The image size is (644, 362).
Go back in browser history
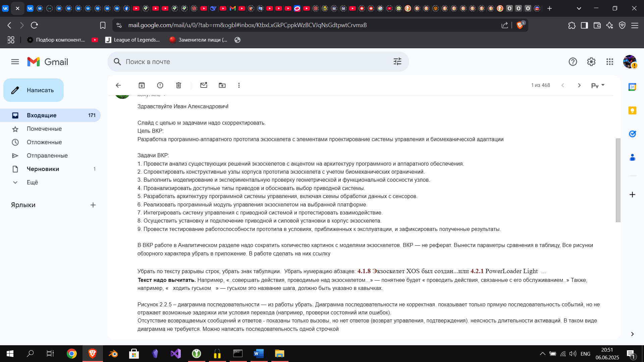pyautogui.click(x=9, y=25)
